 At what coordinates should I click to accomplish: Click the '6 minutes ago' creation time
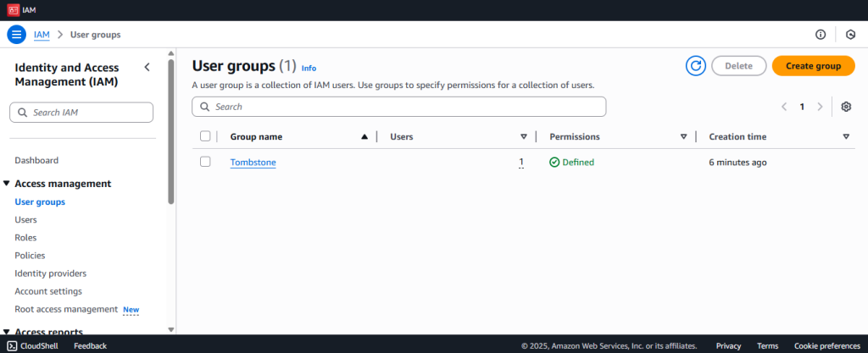[738, 163]
